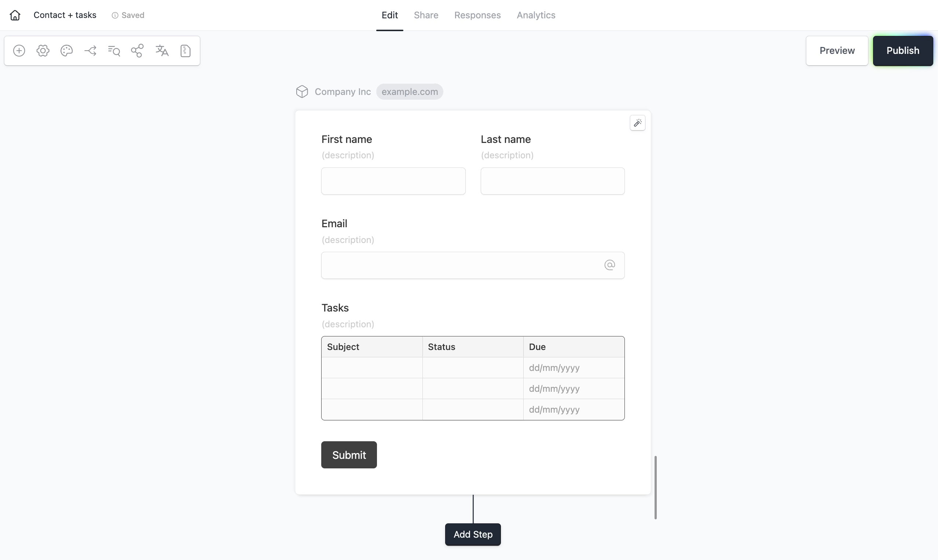Click the @ symbol in Email field
Viewport: 938px width, 560px height.
pyautogui.click(x=609, y=265)
